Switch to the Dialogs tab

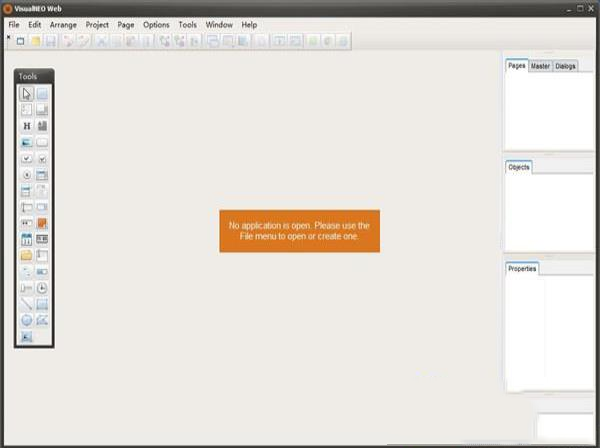565,66
